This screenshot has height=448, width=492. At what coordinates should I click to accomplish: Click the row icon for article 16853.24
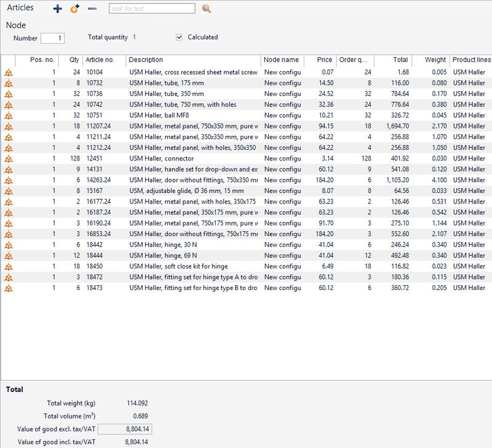9,235
